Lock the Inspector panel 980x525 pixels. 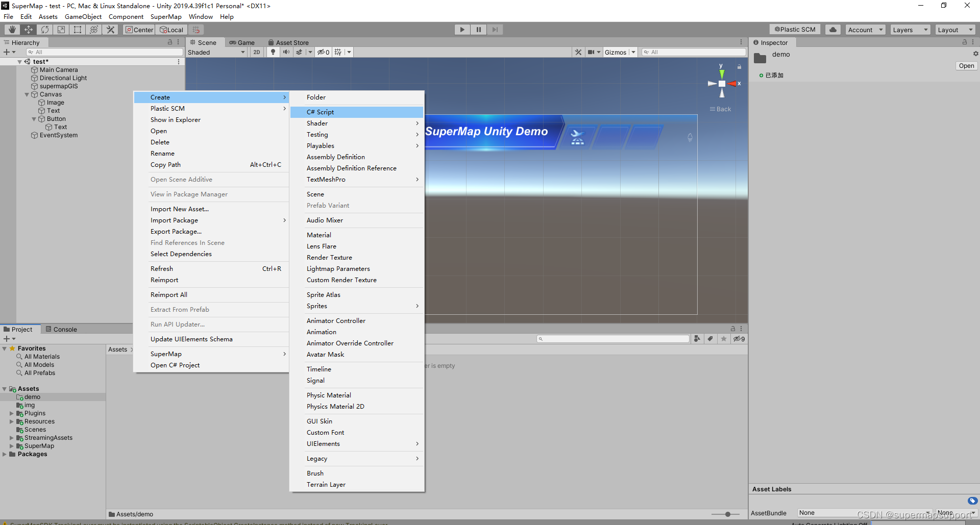[x=965, y=42]
